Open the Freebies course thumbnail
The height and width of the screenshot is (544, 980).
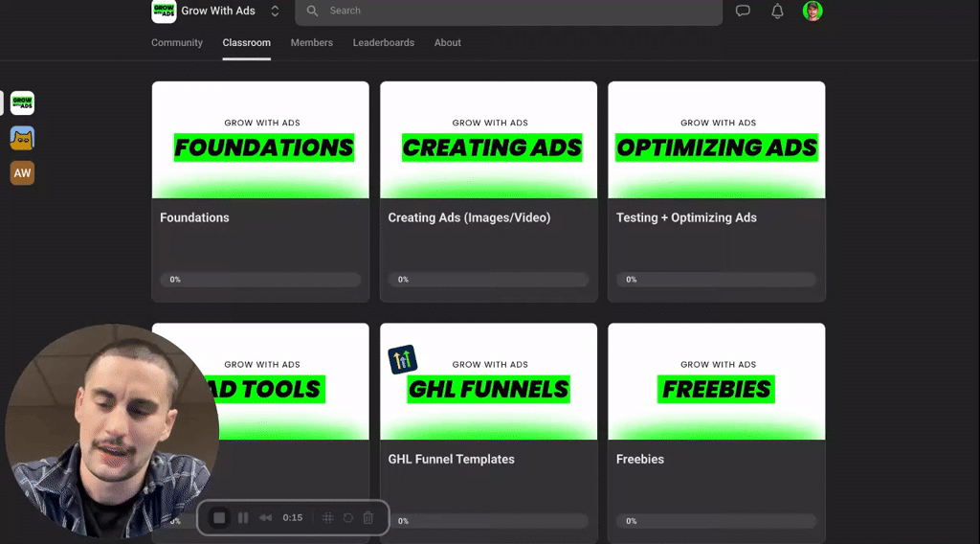click(x=717, y=381)
